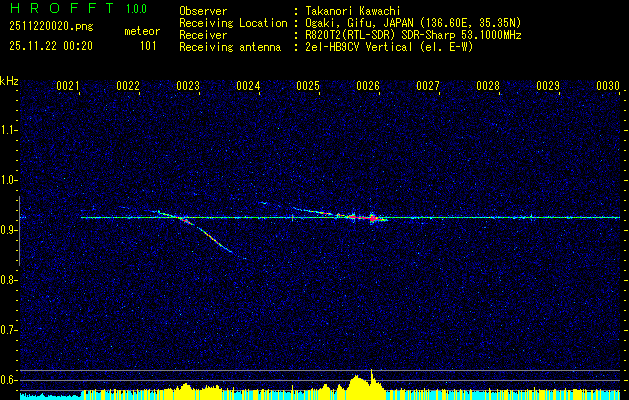Click the 0023 time marker
The width and height of the screenshot is (629, 400).
click(x=188, y=86)
